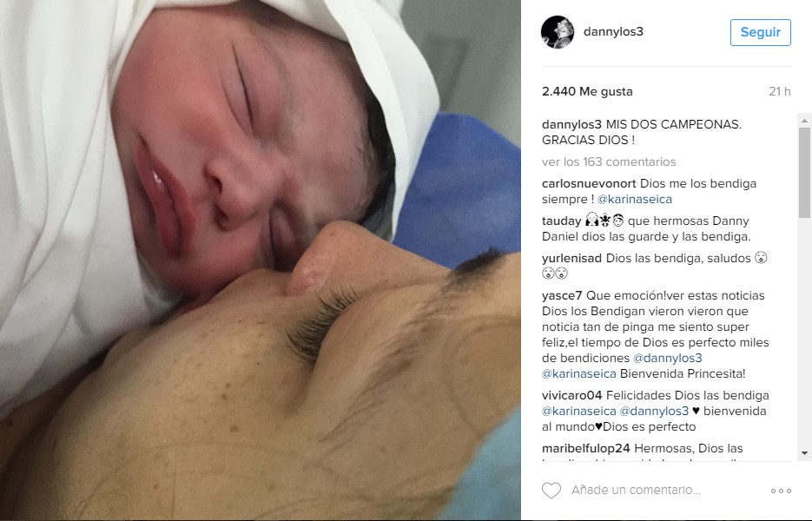Open @dannylos3 mention in yasce7's comment
Screen dimensions: 812x521
[668, 358]
